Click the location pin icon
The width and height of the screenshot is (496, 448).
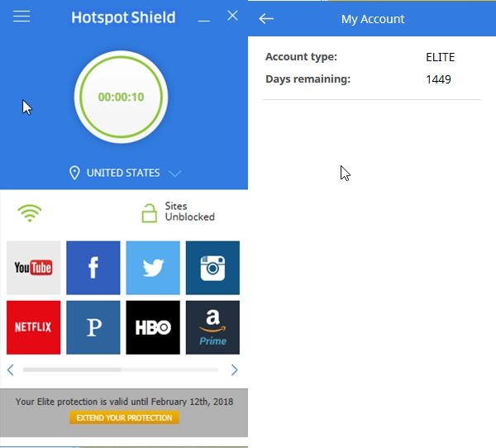click(74, 173)
